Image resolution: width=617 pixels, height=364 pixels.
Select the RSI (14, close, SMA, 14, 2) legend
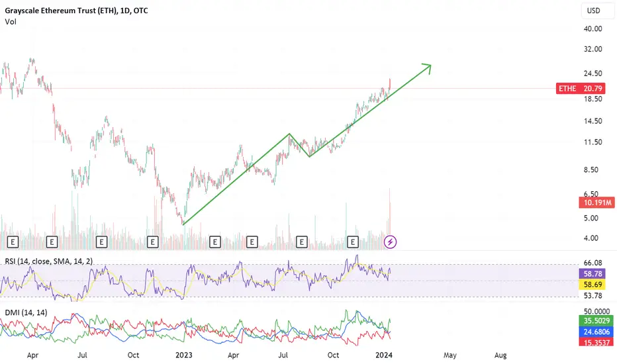[49, 261]
